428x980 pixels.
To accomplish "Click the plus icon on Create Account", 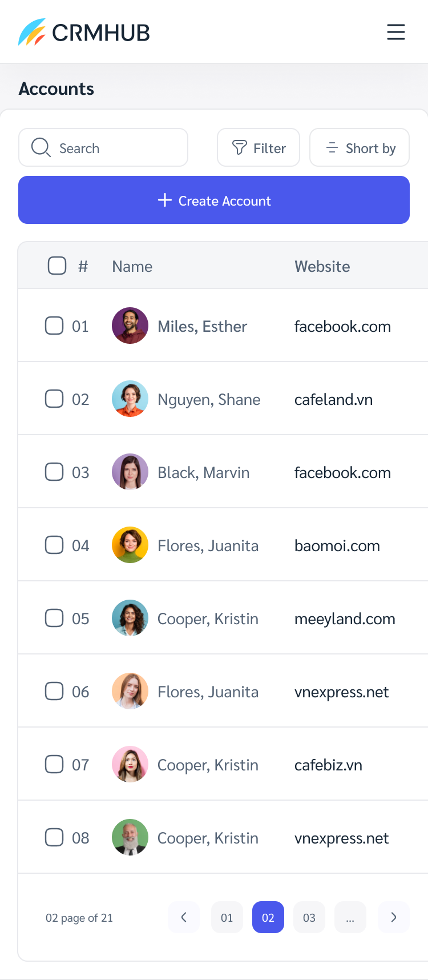I will click(x=164, y=200).
